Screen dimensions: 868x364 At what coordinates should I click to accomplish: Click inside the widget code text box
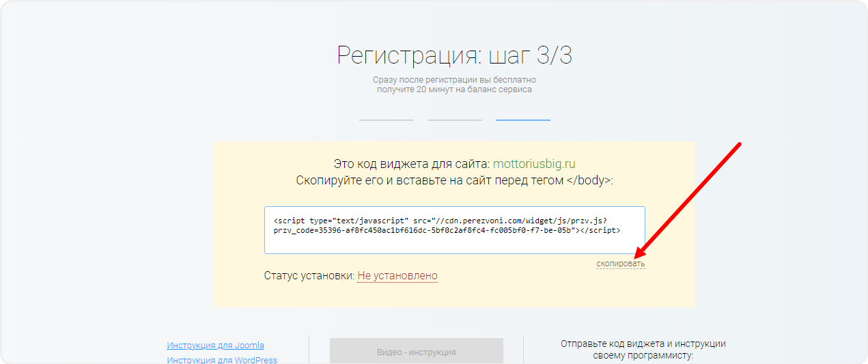pos(455,230)
